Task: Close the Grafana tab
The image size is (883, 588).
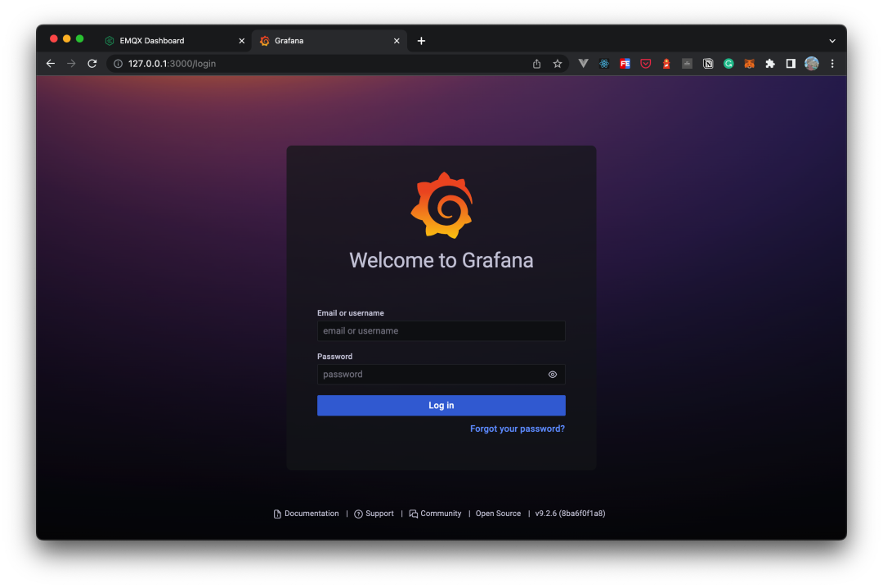Action: pyautogui.click(x=397, y=41)
